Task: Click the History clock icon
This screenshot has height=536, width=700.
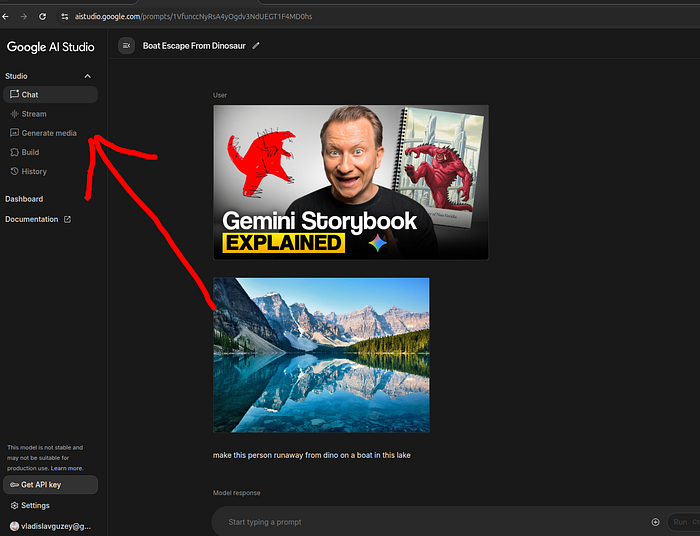Action: [14, 171]
